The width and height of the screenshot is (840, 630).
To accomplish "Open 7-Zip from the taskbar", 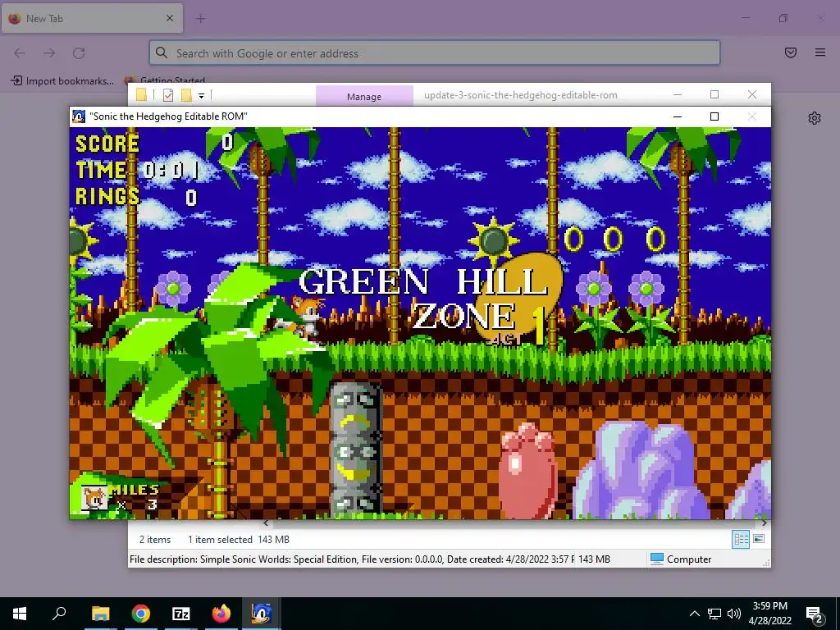I will click(181, 614).
